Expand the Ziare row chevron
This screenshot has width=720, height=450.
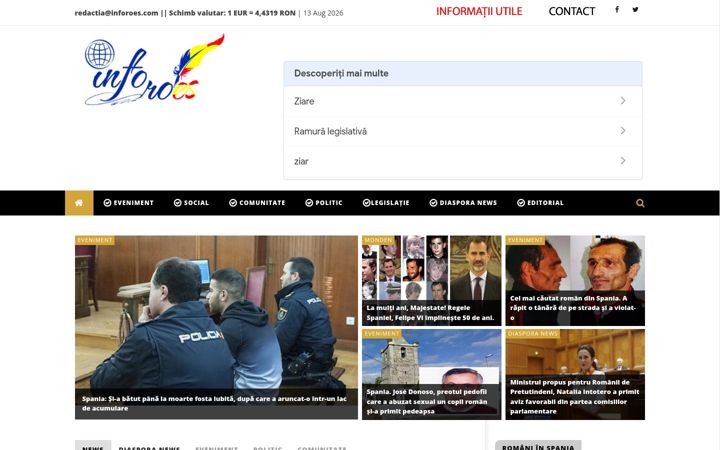pyautogui.click(x=623, y=101)
